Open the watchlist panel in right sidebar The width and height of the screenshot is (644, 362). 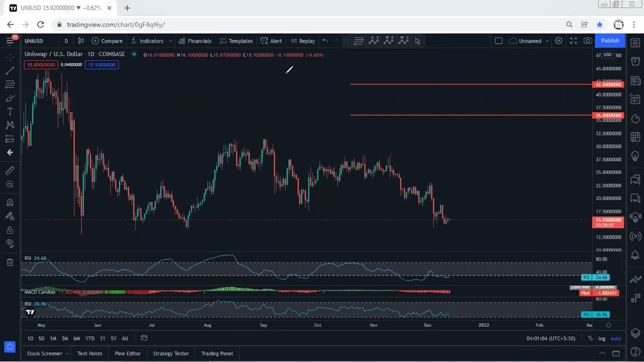pyautogui.click(x=635, y=43)
